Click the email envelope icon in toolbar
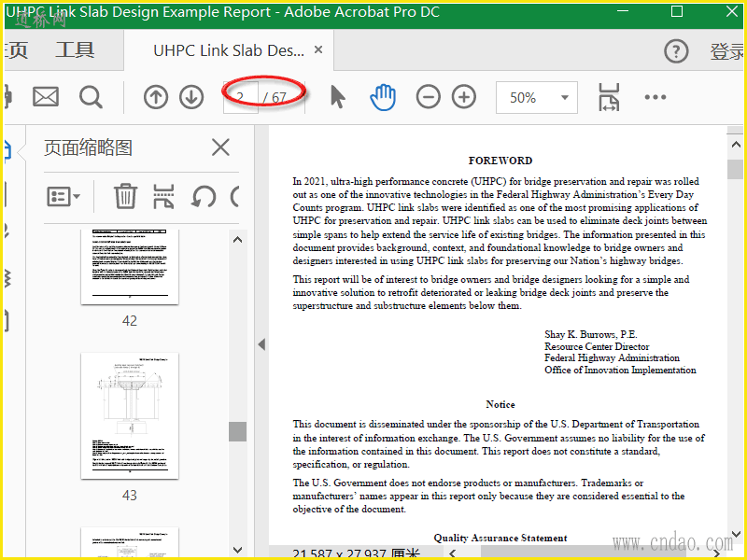The image size is (747, 560). click(45, 97)
